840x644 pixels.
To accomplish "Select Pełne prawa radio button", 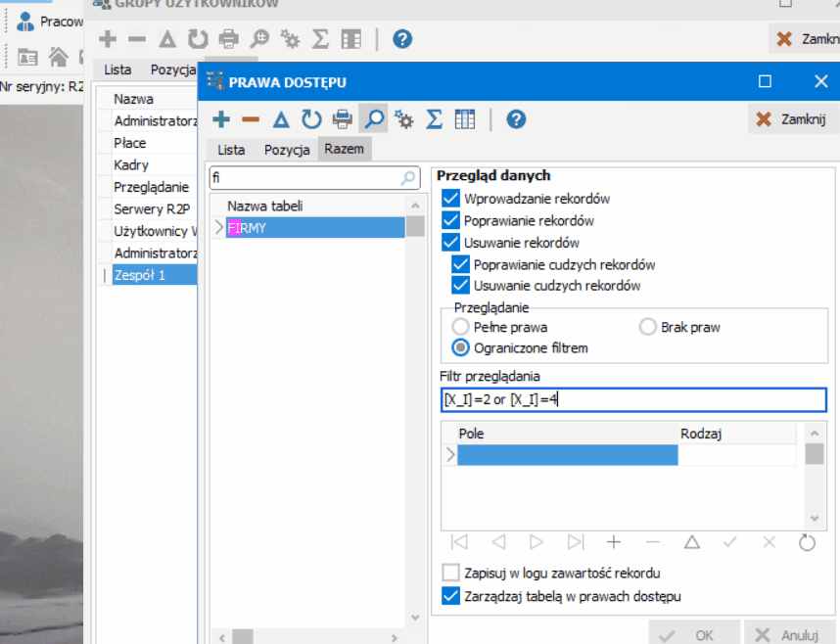I will pyautogui.click(x=460, y=326).
